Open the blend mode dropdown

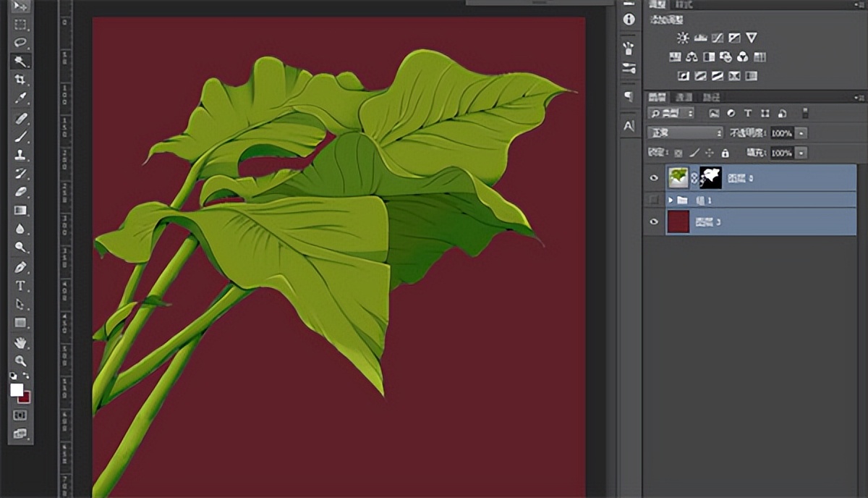click(685, 133)
